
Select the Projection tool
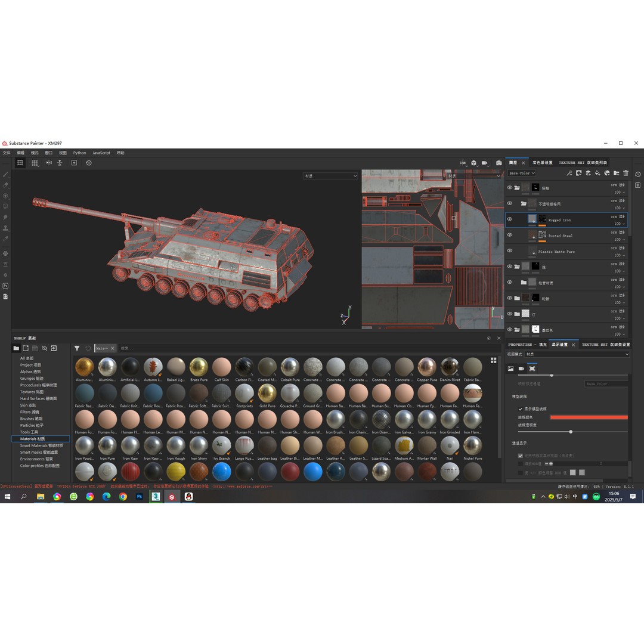coord(6,196)
